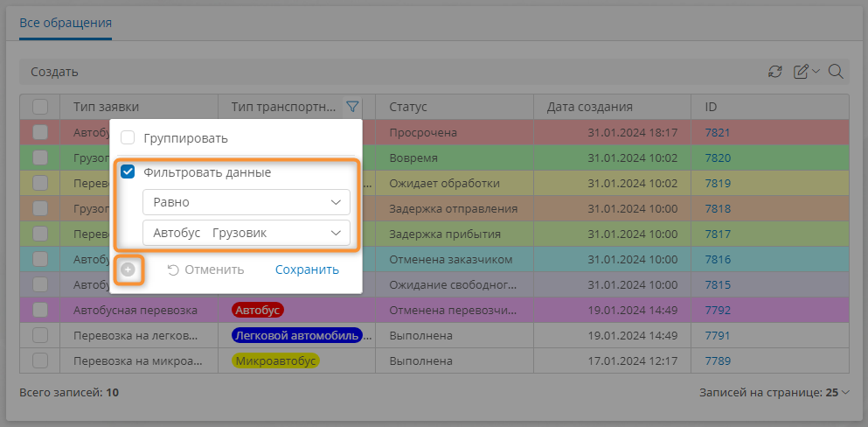Screen dimensions: 868x427
Task: Click the yellow Микроавтобус tag
Action: 275,361
